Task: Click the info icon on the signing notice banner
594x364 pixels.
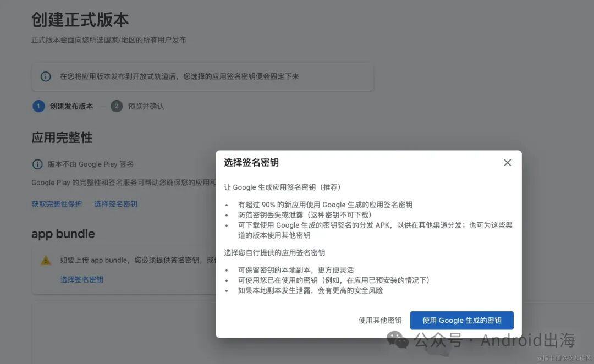Action: (x=46, y=76)
